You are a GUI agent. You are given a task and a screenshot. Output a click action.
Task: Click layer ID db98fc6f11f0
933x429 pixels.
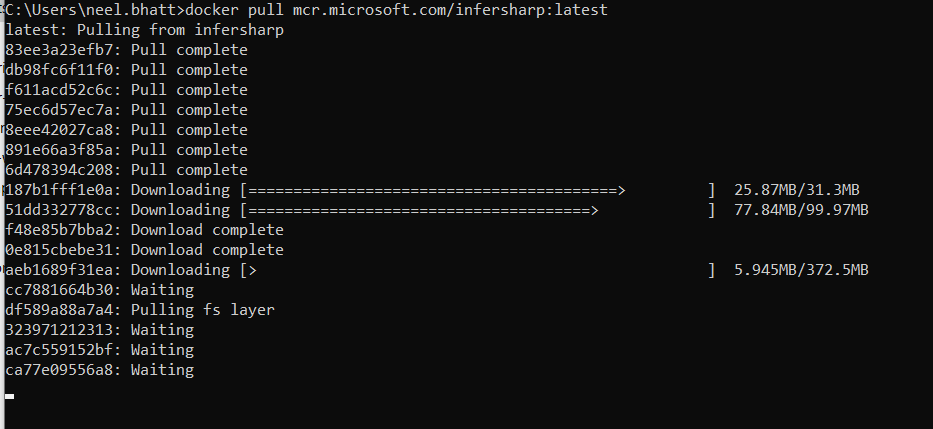point(63,70)
